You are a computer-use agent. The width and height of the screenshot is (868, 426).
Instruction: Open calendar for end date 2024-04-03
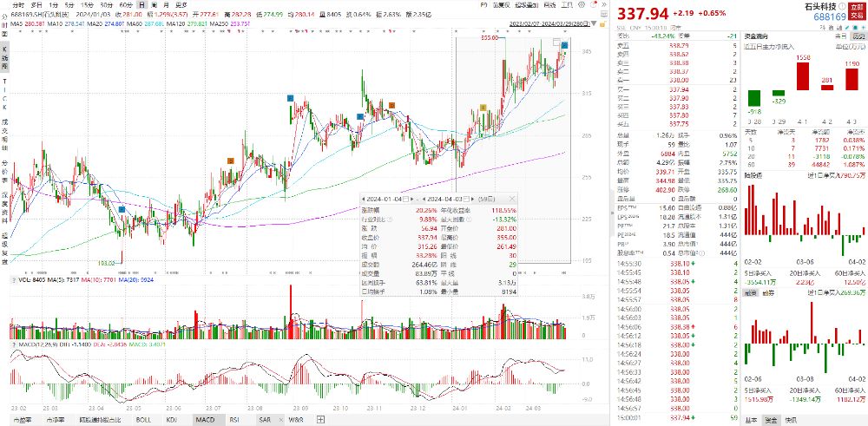coord(467,199)
